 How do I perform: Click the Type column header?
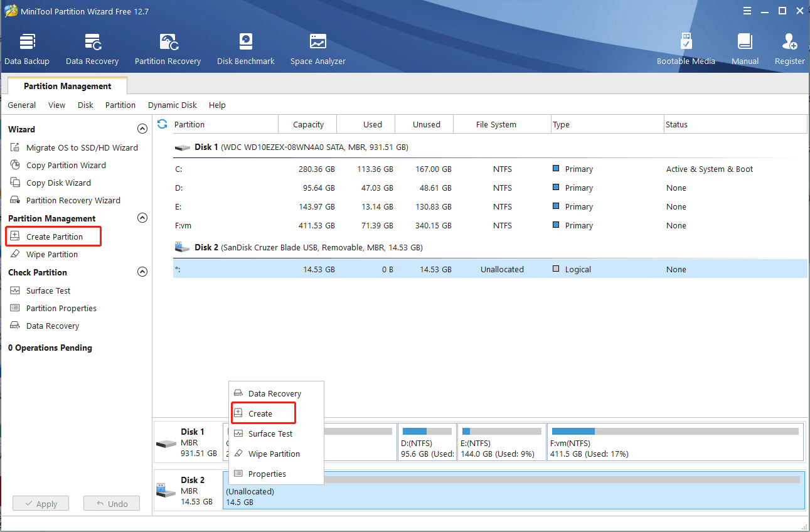point(607,124)
